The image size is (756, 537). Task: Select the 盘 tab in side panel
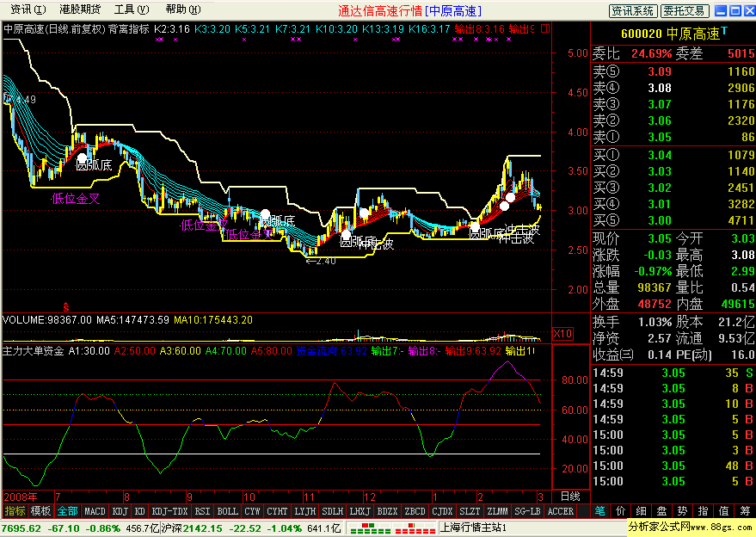[x=662, y=511]
